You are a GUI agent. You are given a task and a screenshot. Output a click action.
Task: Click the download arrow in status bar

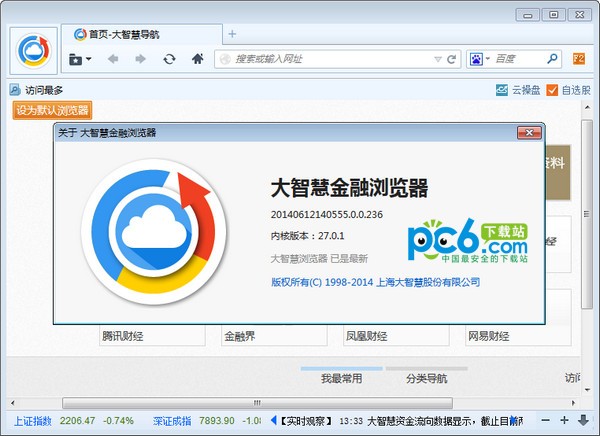(583, 420)
